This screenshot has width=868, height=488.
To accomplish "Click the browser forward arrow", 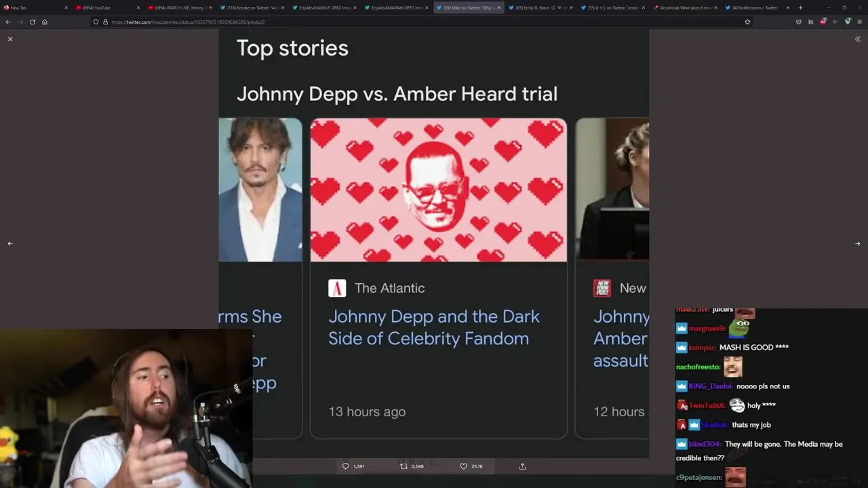I will click(x=20, y=22).
